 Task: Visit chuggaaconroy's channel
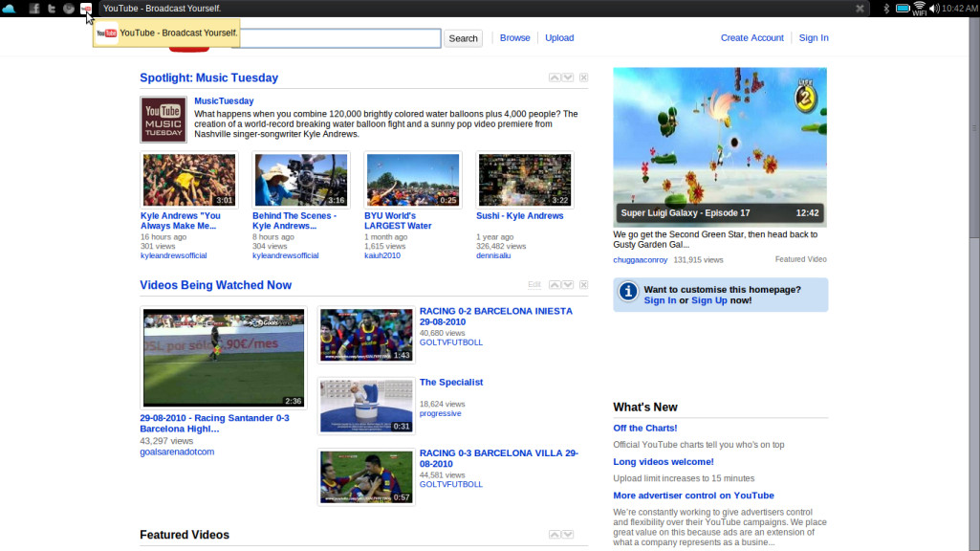(640, 259)
